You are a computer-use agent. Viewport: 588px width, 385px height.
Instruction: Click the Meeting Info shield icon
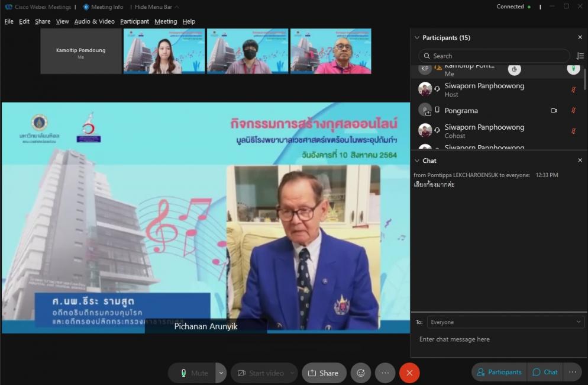(86, 7)
